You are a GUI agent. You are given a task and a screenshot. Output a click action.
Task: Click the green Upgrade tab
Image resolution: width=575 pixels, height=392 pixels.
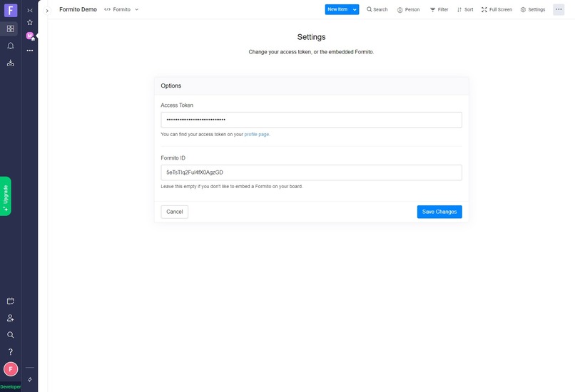[x=6, y=197]
